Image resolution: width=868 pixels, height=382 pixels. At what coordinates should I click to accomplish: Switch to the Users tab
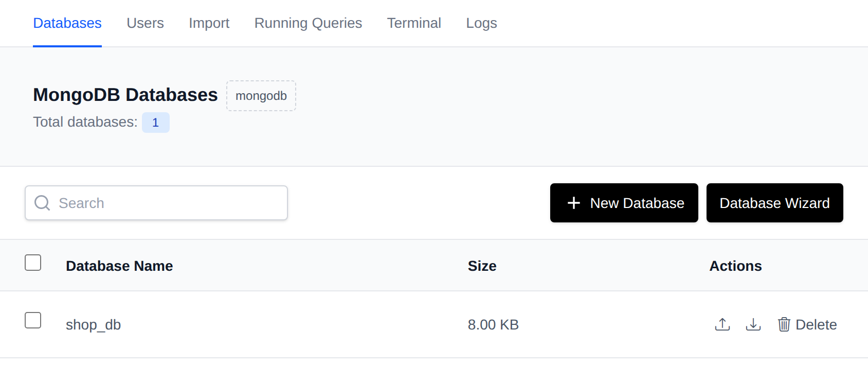(x=146, y=23)
